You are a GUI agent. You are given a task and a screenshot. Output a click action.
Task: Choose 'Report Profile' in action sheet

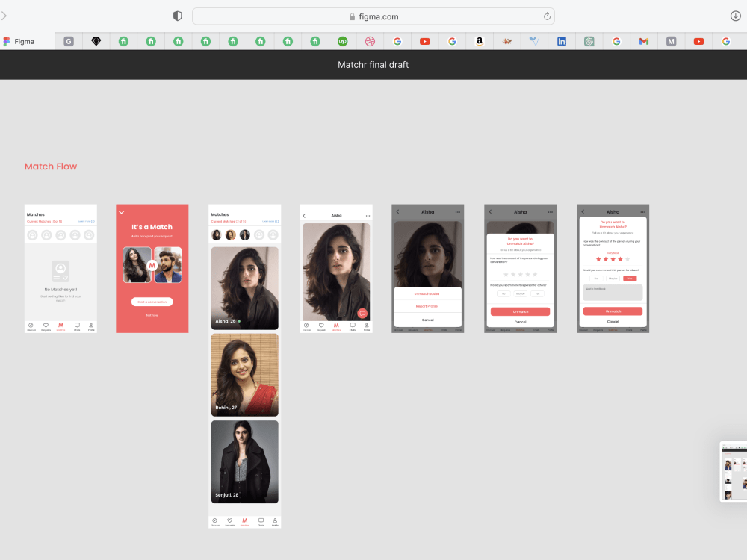(427, 307)
